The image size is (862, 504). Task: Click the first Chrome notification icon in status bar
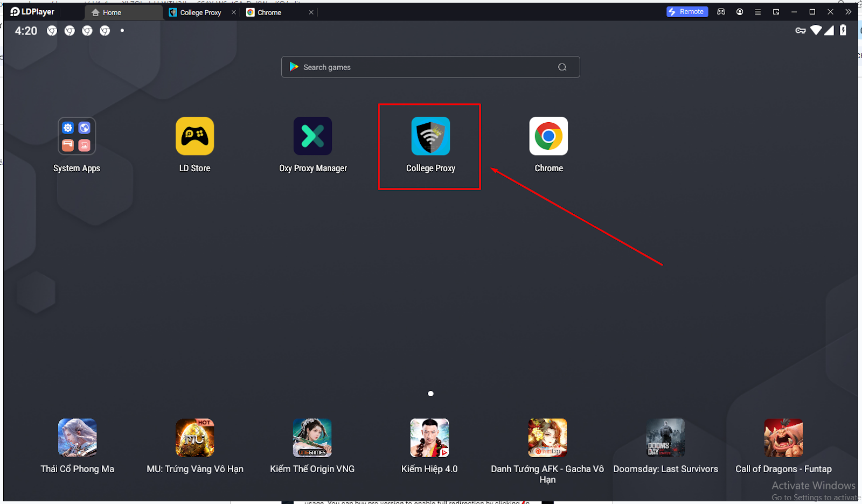coord(52,31)
